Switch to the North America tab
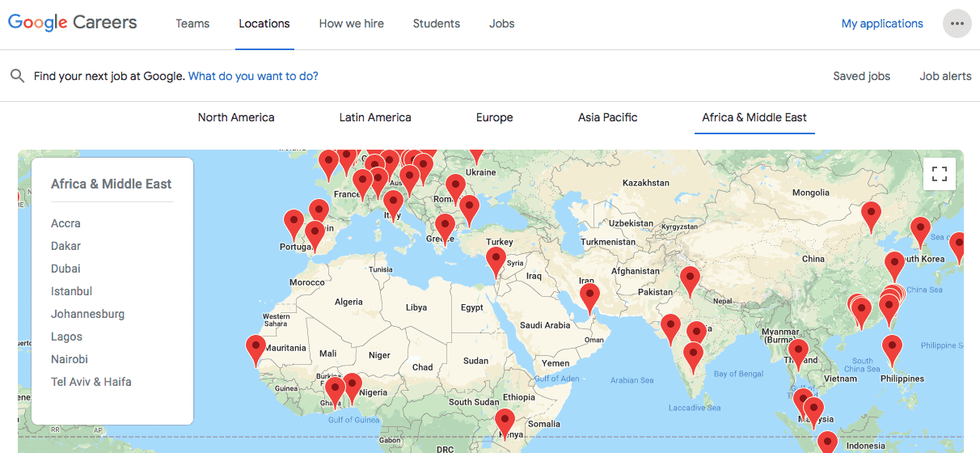This screenshot has width=980, height=453. tap(236, 117)
